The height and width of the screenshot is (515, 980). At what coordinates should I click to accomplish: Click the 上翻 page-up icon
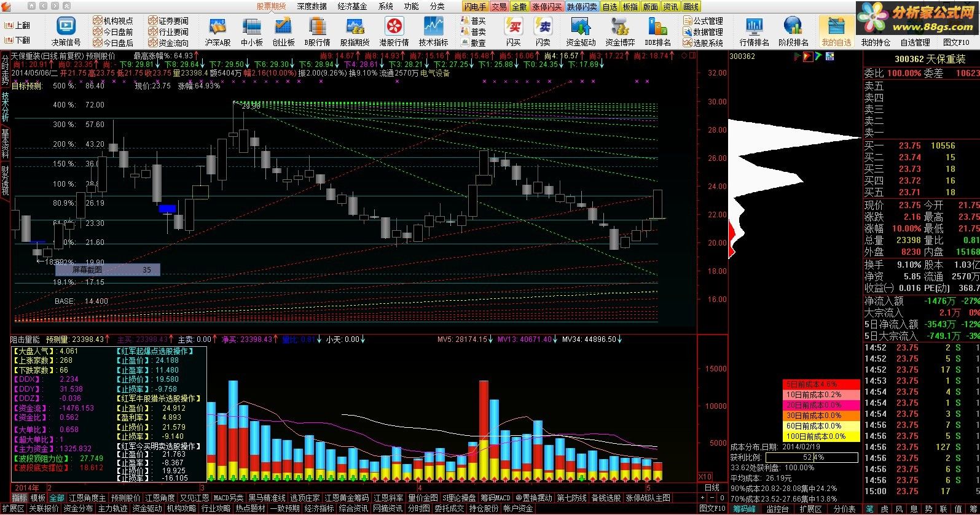pyautogui.click(x=17, y=26)
